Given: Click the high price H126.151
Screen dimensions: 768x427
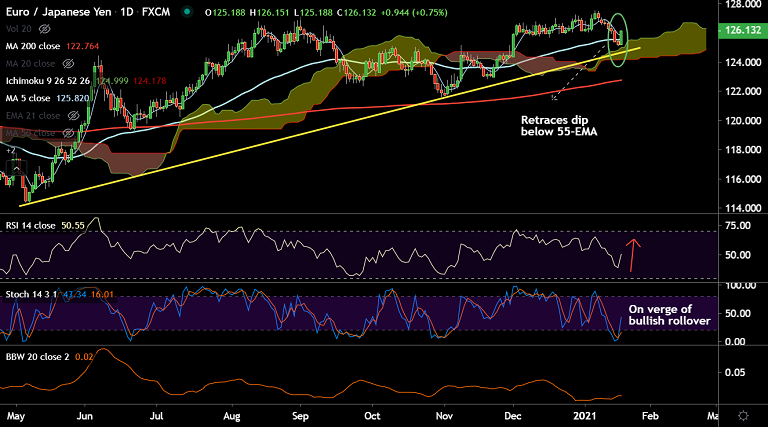Looking at the screenshot, I should (x=269, y=13).
